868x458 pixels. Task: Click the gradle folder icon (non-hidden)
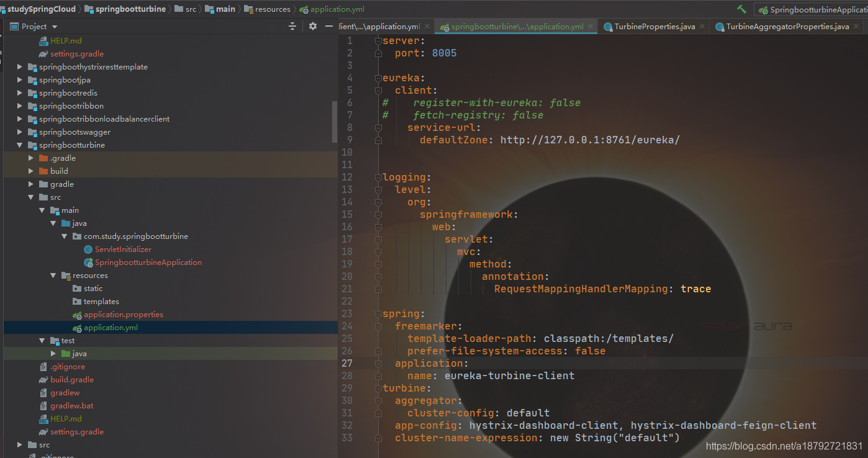(x=43, y=184)
